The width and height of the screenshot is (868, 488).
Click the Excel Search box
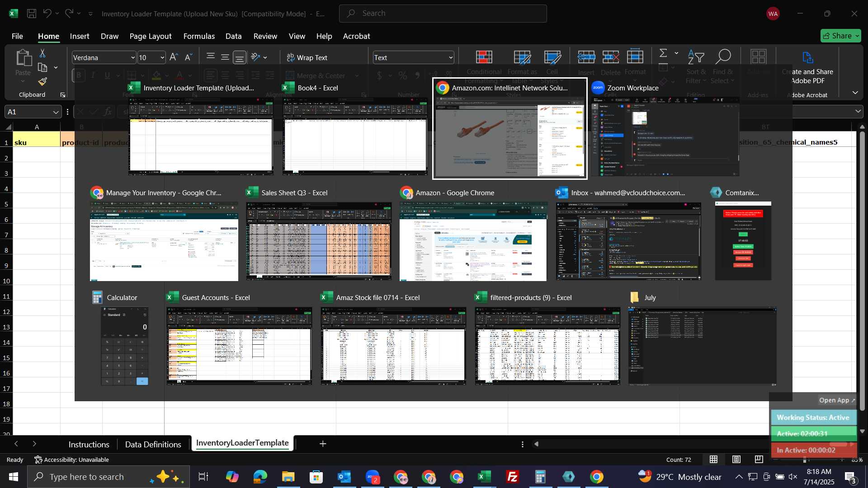click(443, 14)
